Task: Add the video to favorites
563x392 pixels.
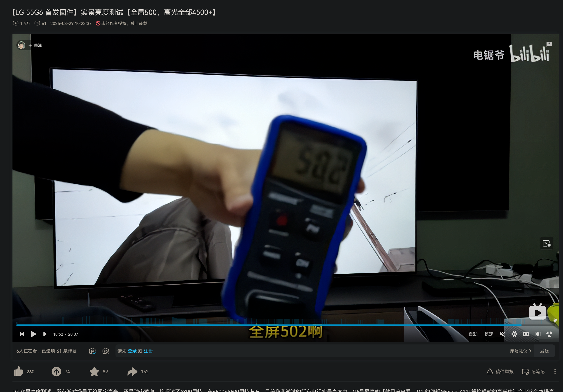Action: 94,372
